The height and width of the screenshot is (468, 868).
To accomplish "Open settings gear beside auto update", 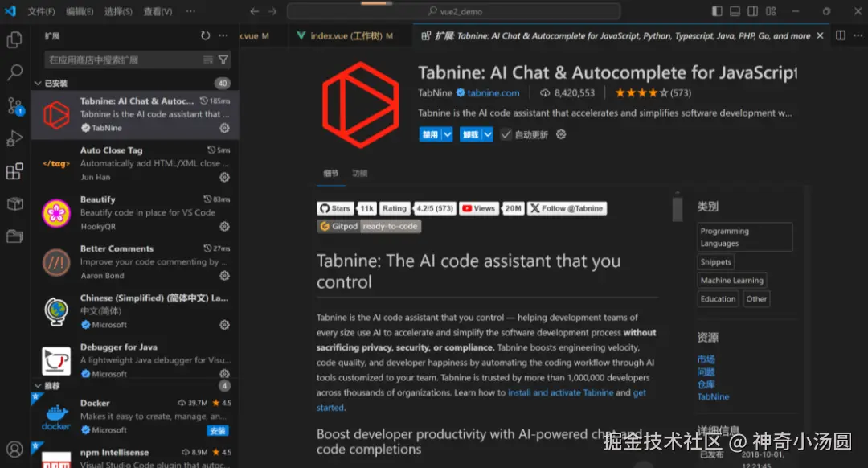I will point(561,134).
